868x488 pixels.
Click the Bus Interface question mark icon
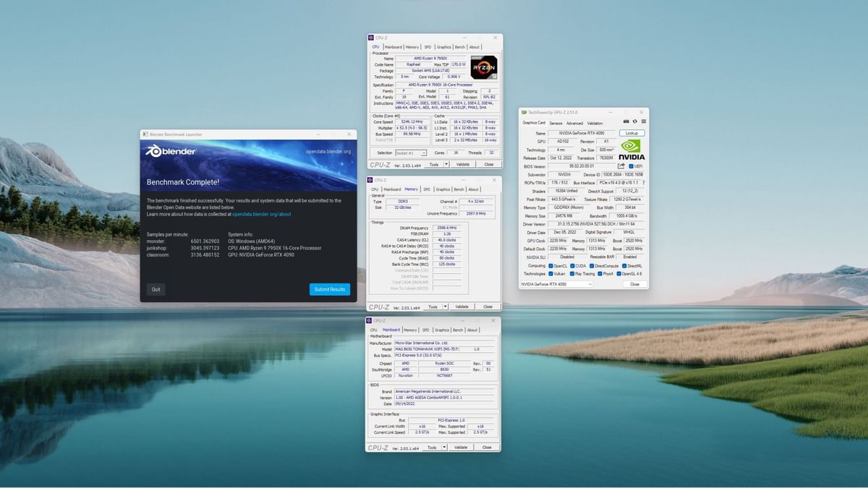pyautogui.click(x=643, y=183)
